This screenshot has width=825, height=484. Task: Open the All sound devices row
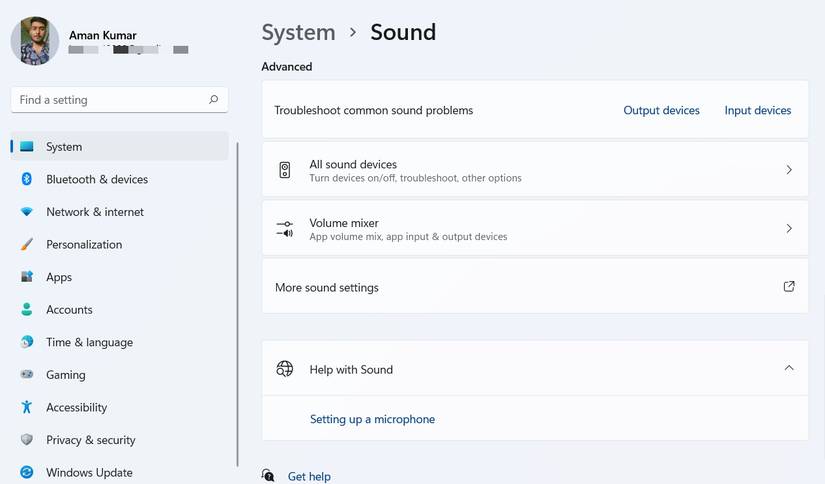click(x=535, y=170)
